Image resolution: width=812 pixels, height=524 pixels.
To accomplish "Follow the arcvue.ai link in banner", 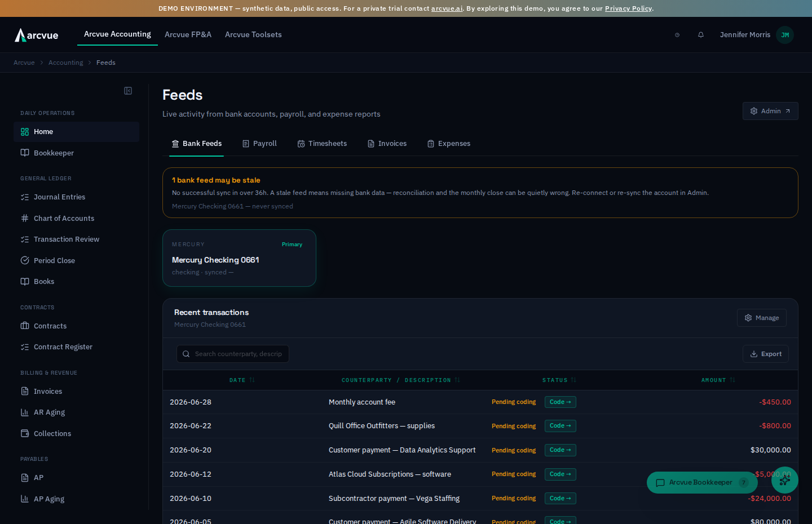I will [x=447, y=8].
